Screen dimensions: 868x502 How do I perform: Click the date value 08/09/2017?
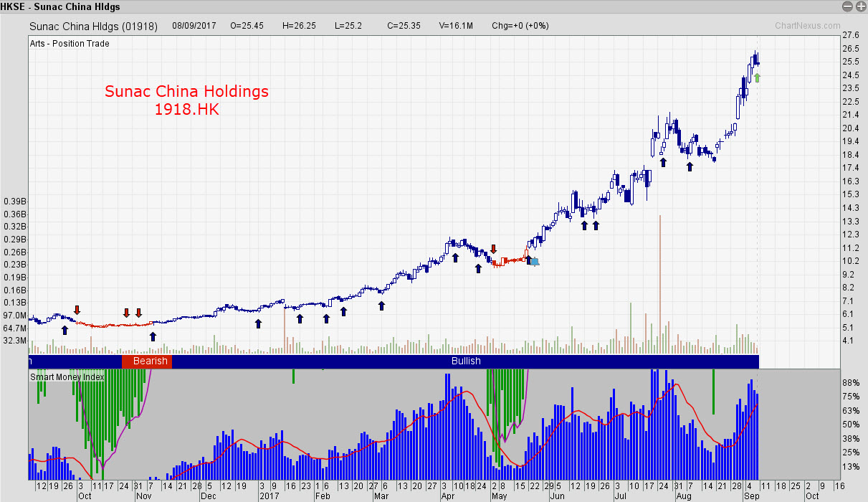tap(194, 26)
